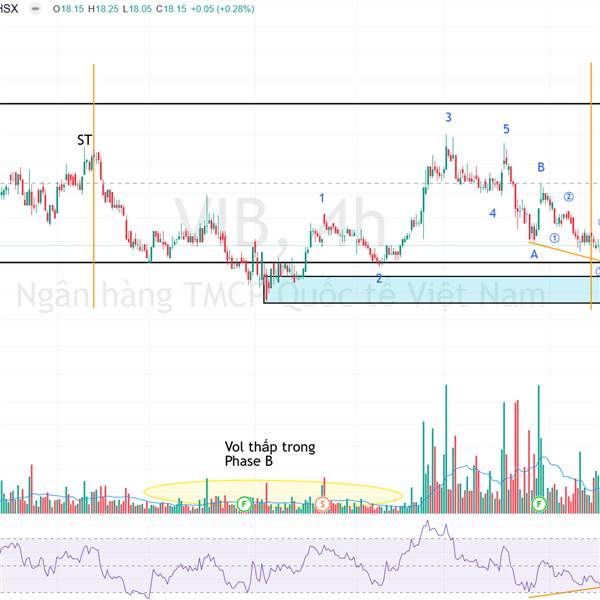Select wave label 5

[x=506, y=129]
